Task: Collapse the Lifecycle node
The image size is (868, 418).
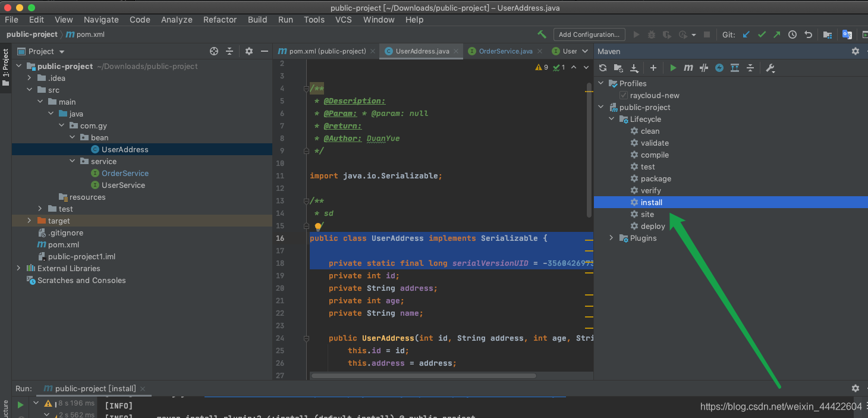Action: coord(612,119)
